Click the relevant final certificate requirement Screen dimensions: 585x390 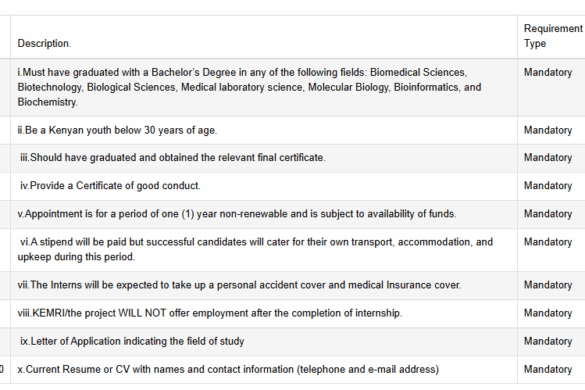tap(173, 157)
